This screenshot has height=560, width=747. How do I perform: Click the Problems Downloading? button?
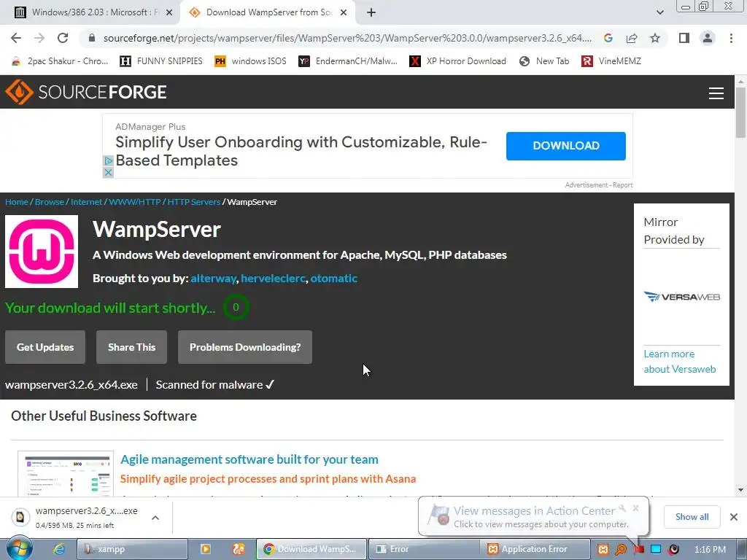[x=245, y=347]
